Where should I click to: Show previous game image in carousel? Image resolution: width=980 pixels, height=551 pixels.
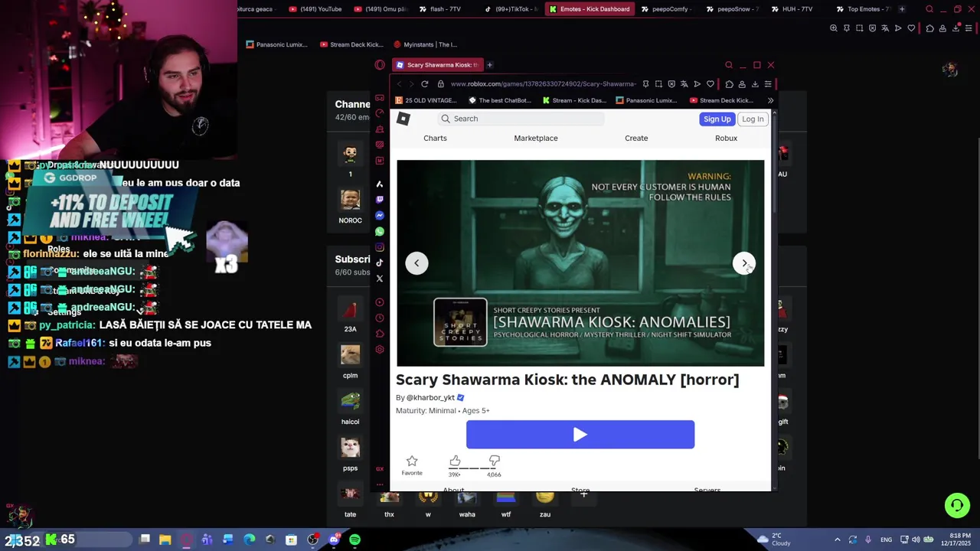(416, 263)
